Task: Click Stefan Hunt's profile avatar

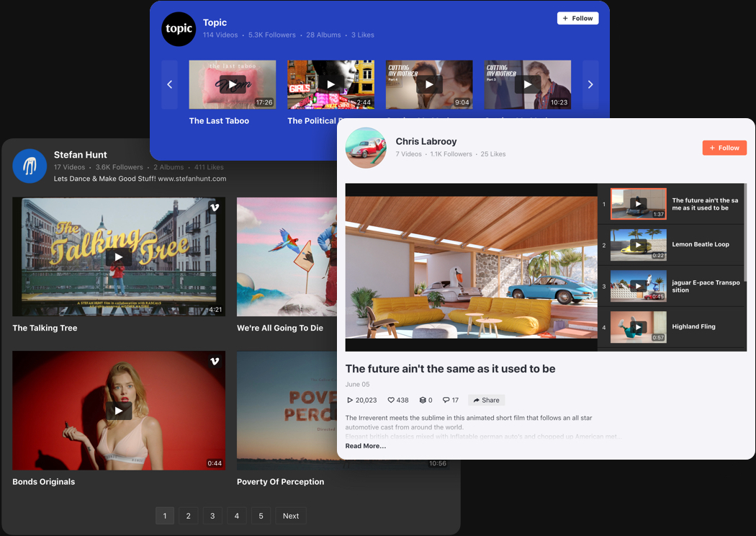Action: pyautogui.click(x=30, y=166)
